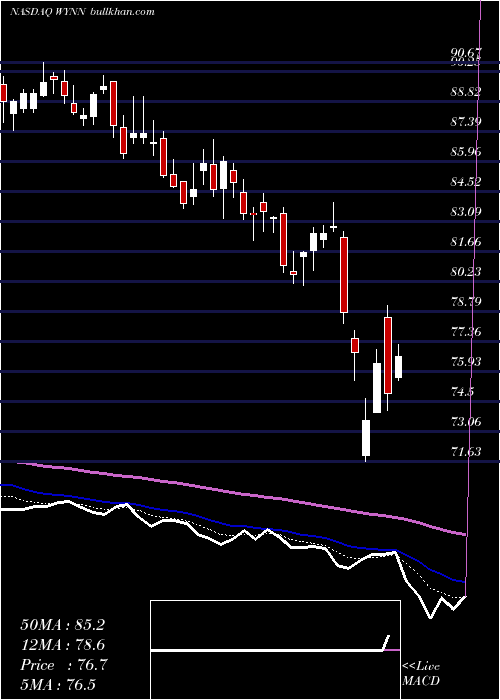Select the 81.66 price level label

pos(466,242)
